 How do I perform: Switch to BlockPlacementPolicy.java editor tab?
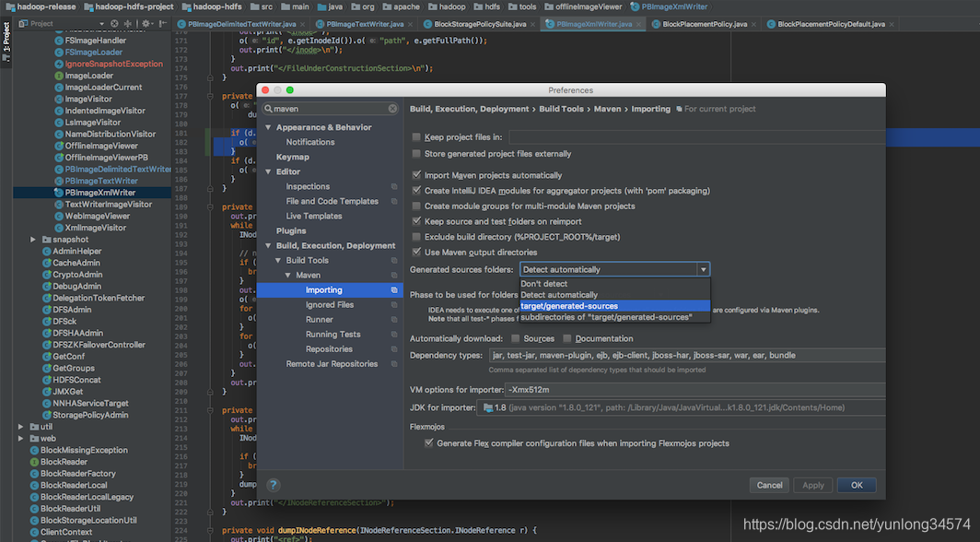point(705,24)
